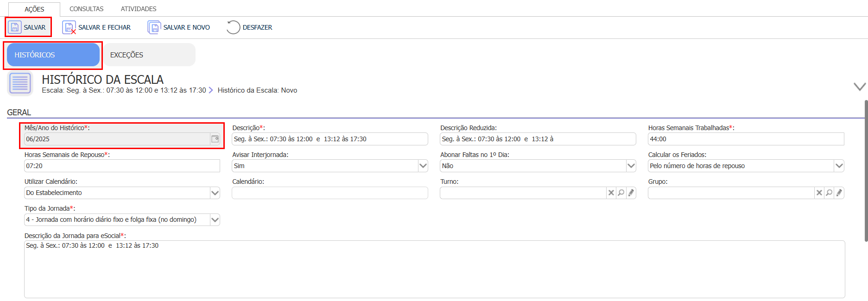Viewport: 868px width, 301px height.
Task: Click the Salvar e Novo icon
Action: tap(154, 27)
